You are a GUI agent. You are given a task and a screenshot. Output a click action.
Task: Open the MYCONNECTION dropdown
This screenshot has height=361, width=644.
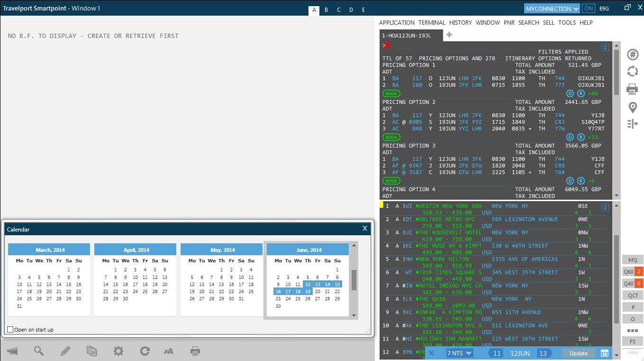552,9
